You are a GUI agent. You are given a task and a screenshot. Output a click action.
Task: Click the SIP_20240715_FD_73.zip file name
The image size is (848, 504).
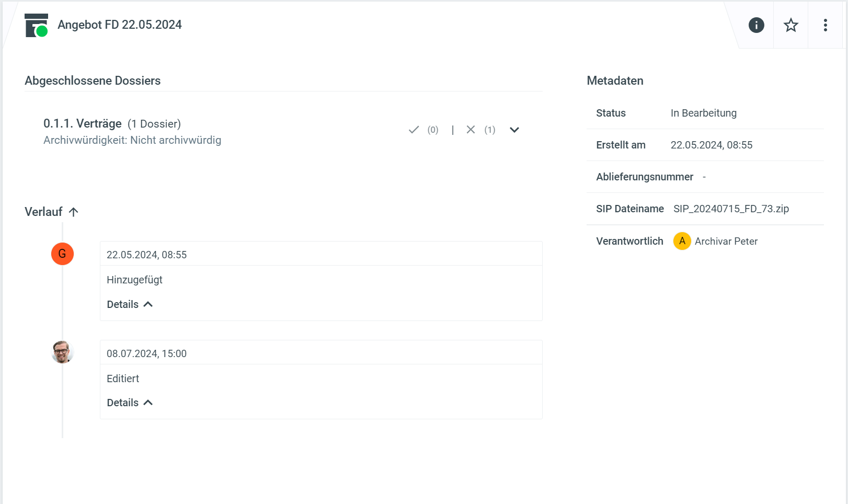[x=731, y=209]
